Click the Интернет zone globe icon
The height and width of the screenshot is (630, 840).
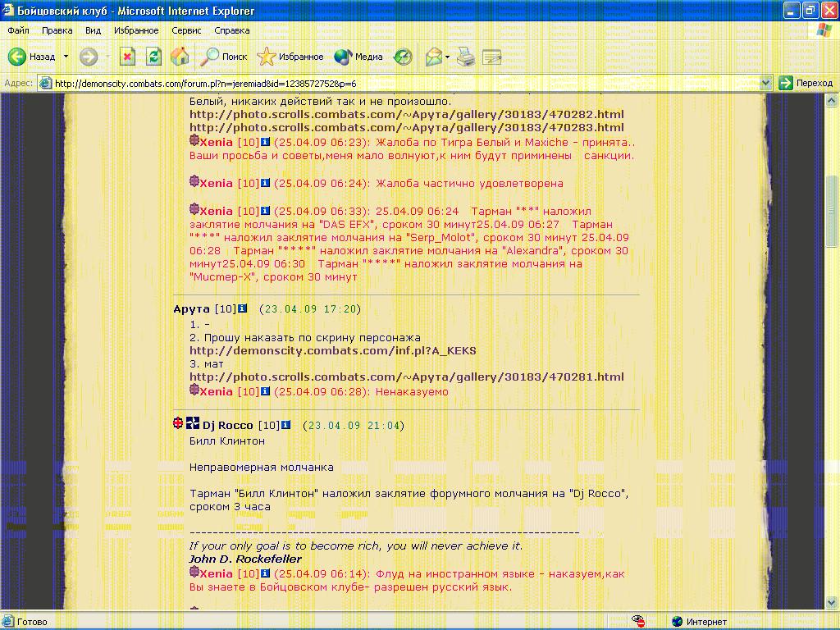(678, 622)
